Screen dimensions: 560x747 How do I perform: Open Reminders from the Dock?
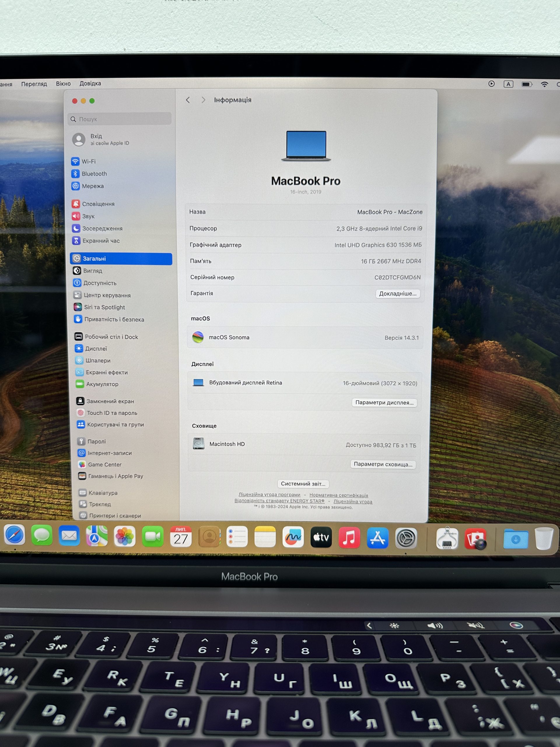237,537
